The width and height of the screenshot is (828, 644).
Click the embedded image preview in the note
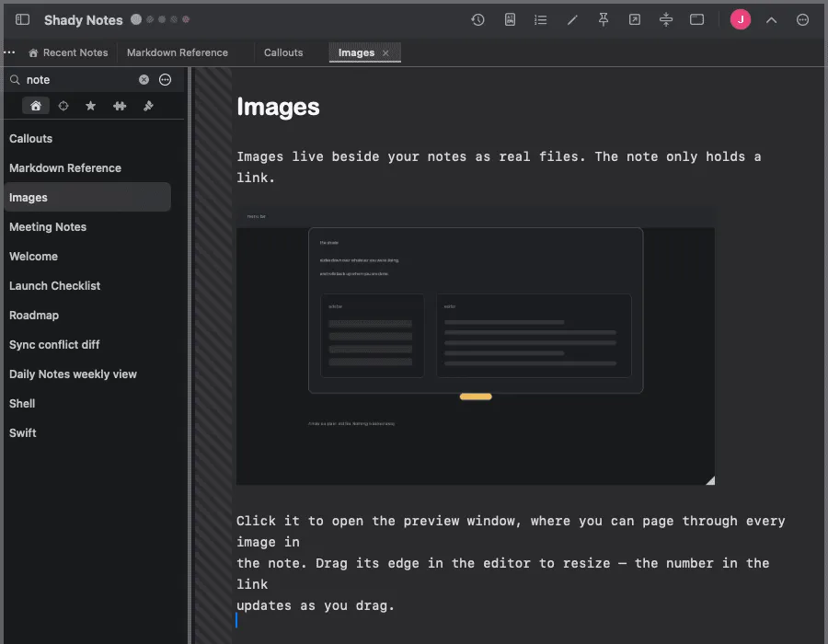click(476, 345)
